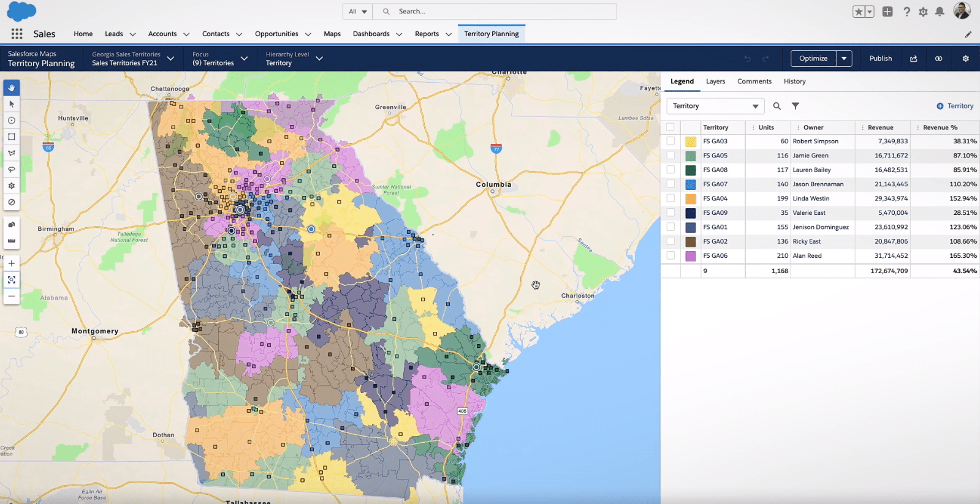Image resolution: width=980 pixels, height=504 pixels.
Task: Click the overlapping shapes map tool
Action: [12, 225]
